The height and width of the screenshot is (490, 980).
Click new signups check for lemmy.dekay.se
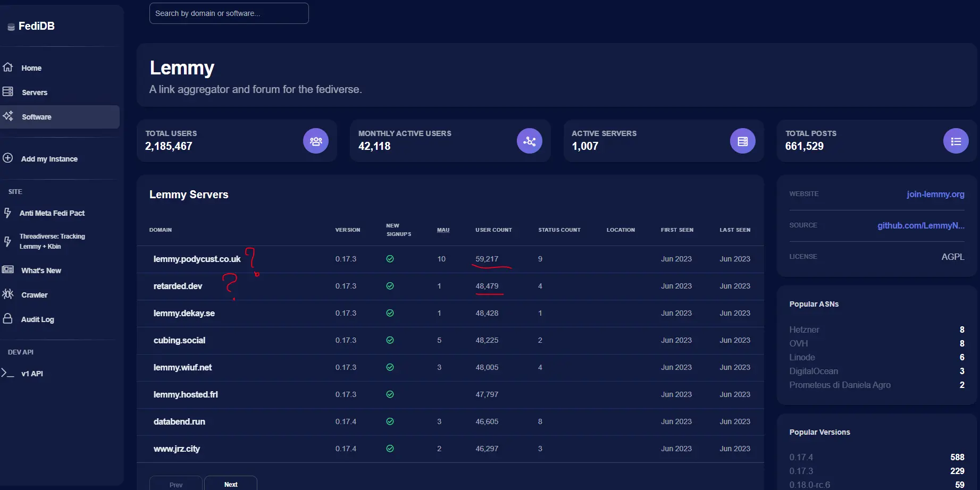[x=390, y=313]
